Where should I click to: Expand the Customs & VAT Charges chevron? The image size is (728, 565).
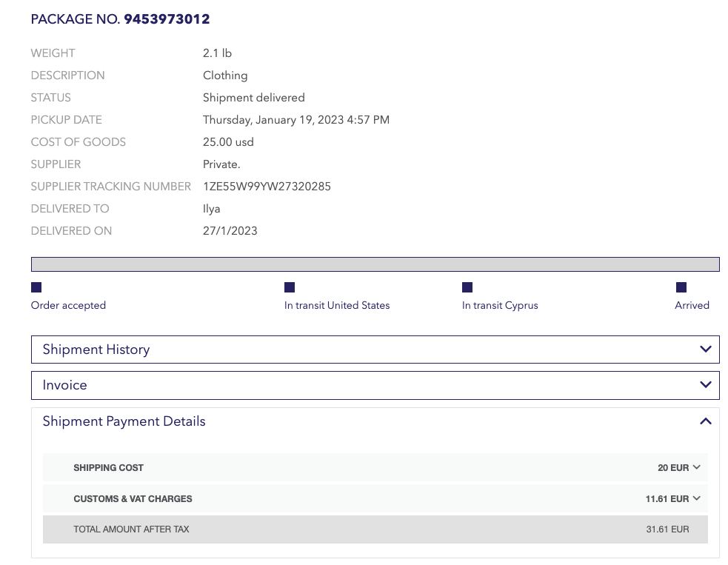(x=696, y=499)
